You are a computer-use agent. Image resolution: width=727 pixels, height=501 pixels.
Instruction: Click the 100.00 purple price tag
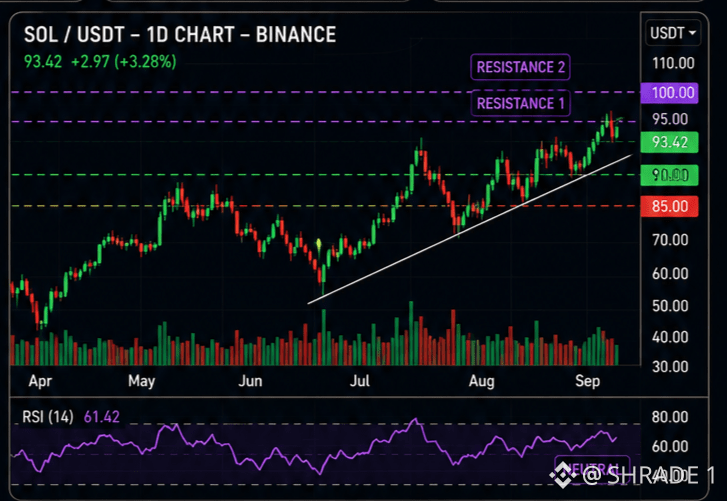tap(669, 93)
